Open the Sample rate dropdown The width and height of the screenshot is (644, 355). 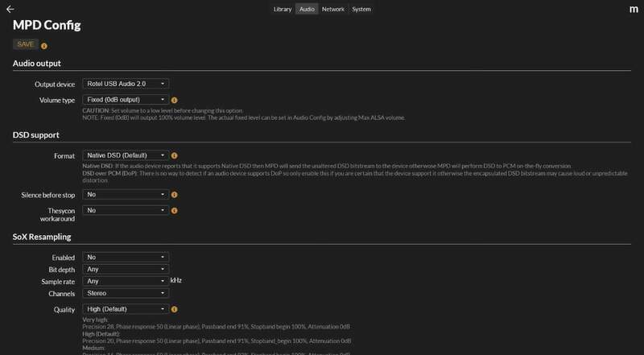click(x=125, y=281)
